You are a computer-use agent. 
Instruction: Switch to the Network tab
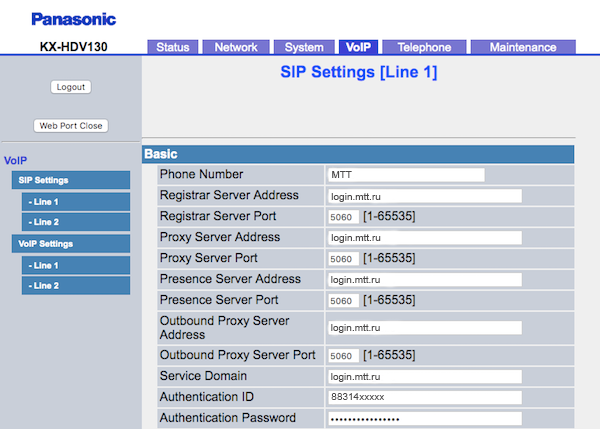236,47
